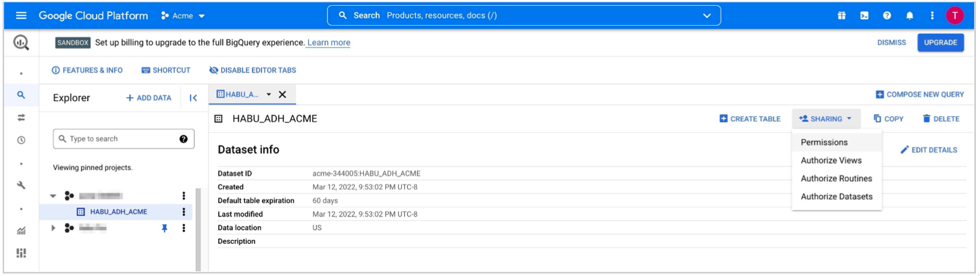Click the Cloud Shell terminal icon

pos(864,16)
